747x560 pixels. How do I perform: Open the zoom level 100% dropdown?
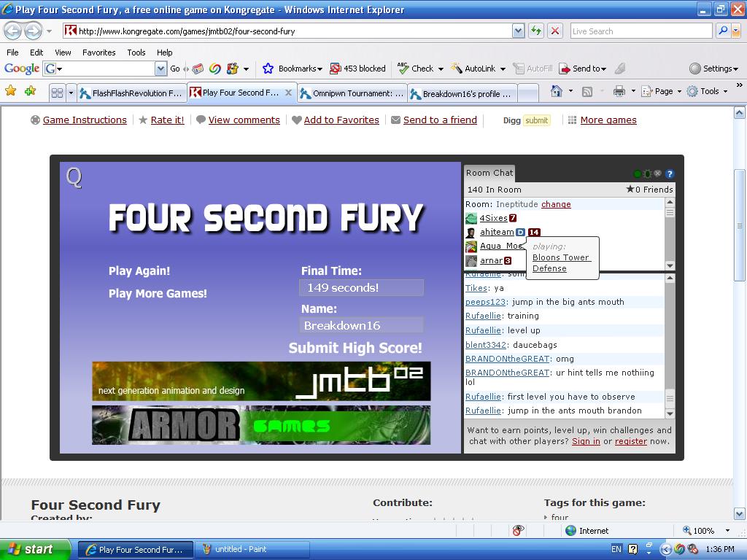point(727,531)
